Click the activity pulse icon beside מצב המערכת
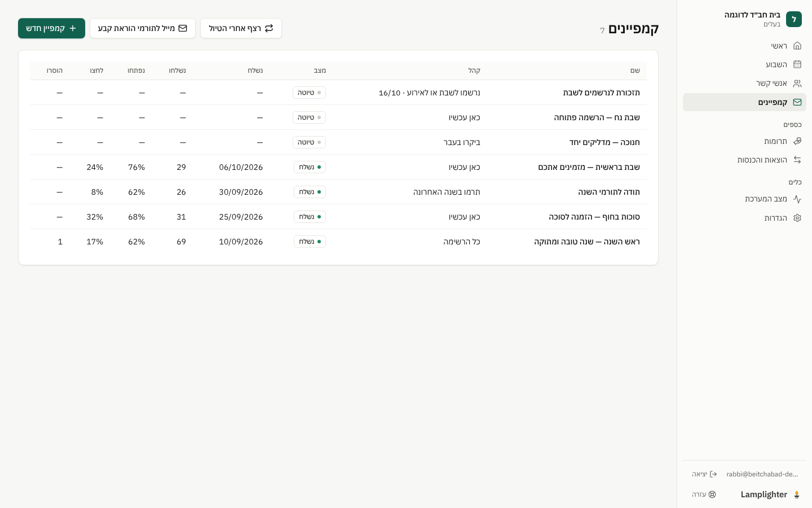This screenshot has width=812, height=508. [797, 199]
